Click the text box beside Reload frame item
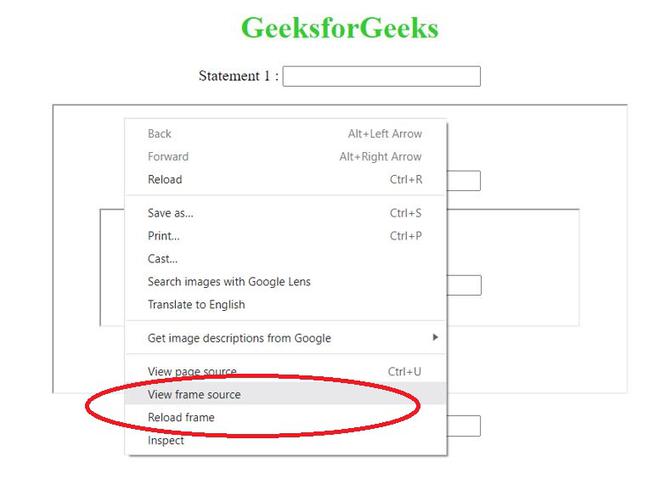The height and width of the screenshot is (496, 660). tap(465, 426)
